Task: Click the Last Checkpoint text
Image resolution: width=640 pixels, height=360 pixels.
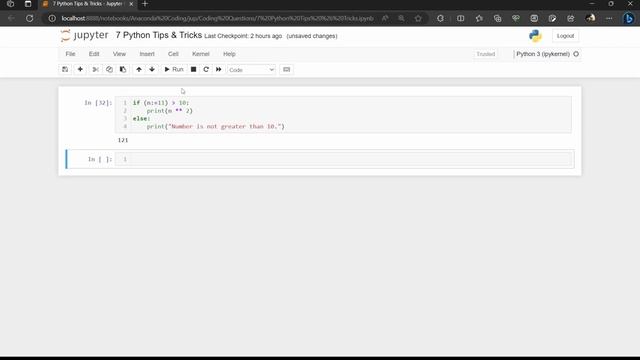Action: coord(243,36)
